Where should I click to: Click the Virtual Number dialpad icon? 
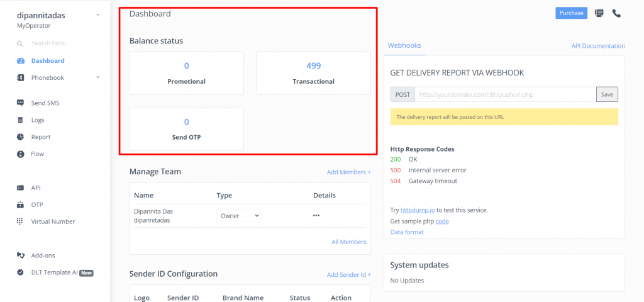[19, 221]
